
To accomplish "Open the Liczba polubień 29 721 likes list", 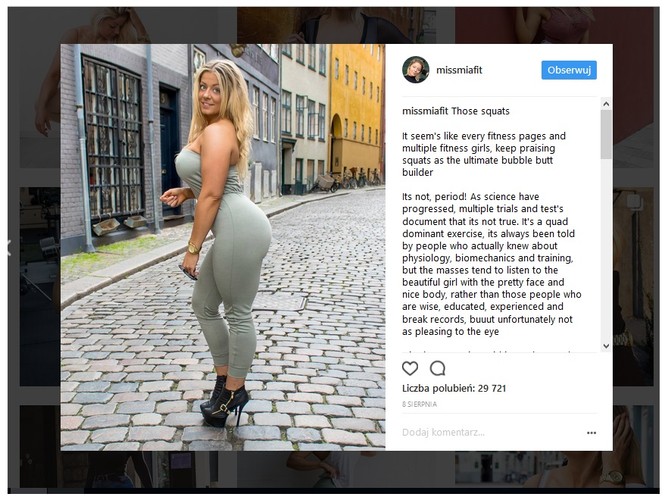I will coord(454,388).
